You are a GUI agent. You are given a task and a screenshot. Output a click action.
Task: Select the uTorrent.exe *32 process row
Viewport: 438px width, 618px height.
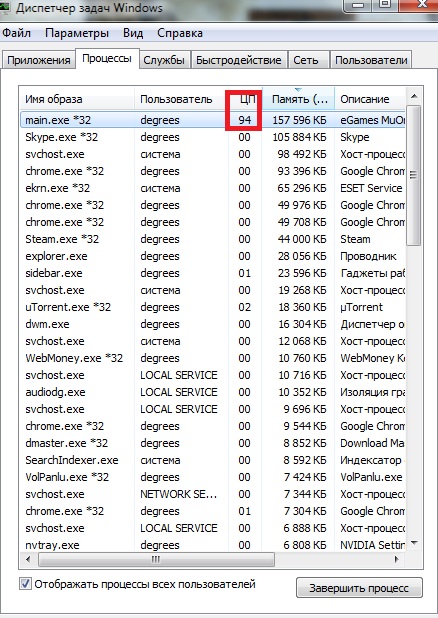point(213,307)
